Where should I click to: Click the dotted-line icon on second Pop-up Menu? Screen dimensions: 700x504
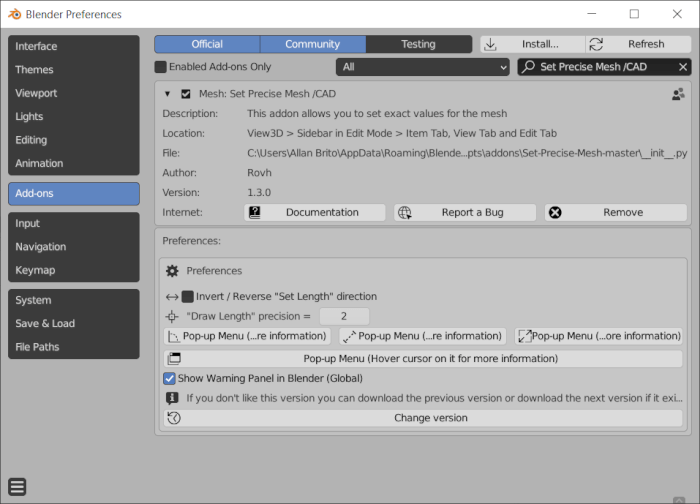(x=349, y=337)
